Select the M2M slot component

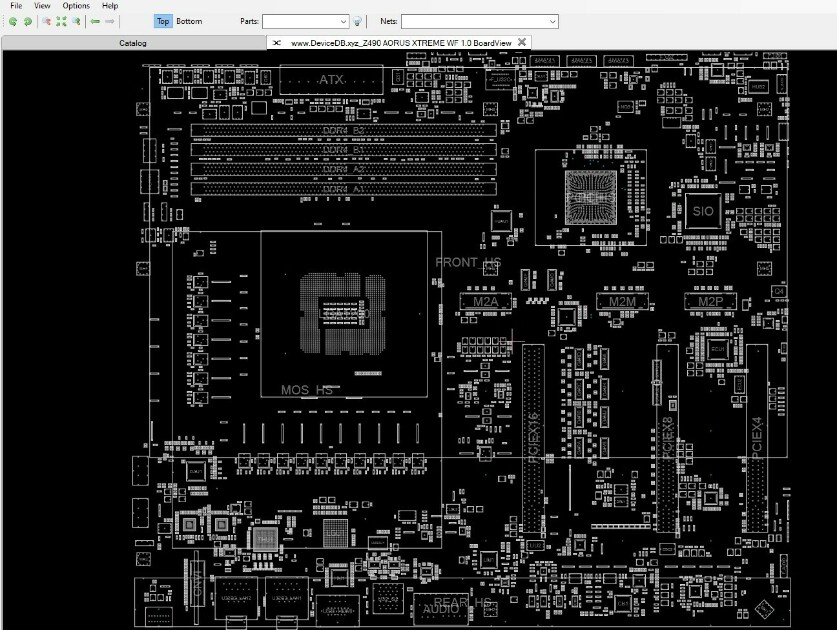point(622,302)
